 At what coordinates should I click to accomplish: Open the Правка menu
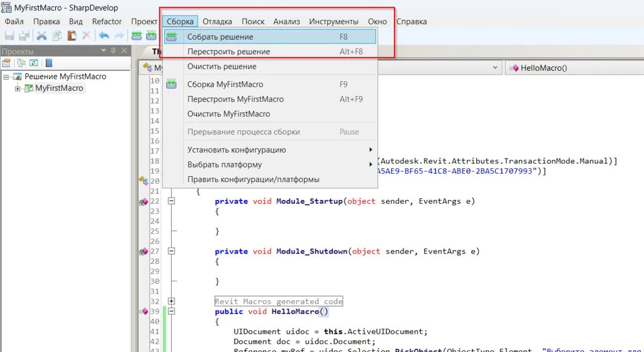[x=46, y=21]
